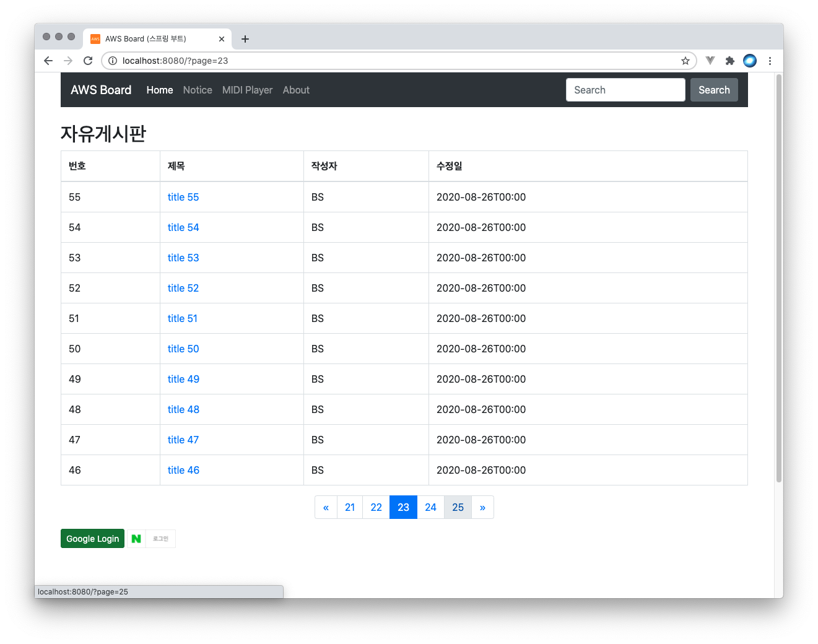Navigate to the About page

(296, 90)
